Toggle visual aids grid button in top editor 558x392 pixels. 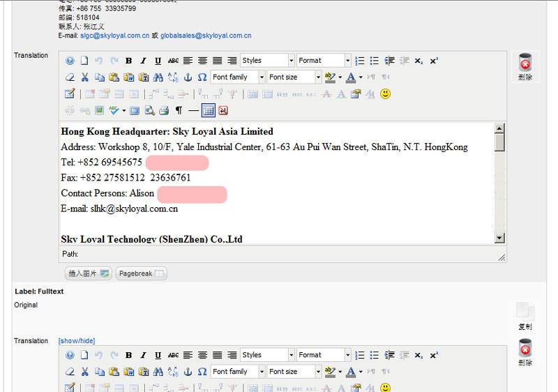pyautogui.click(x=208, y=110)
